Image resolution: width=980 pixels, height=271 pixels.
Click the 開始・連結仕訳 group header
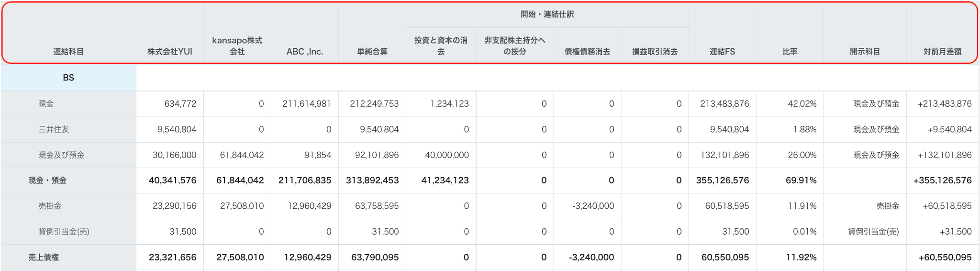[x=547, y=14]
